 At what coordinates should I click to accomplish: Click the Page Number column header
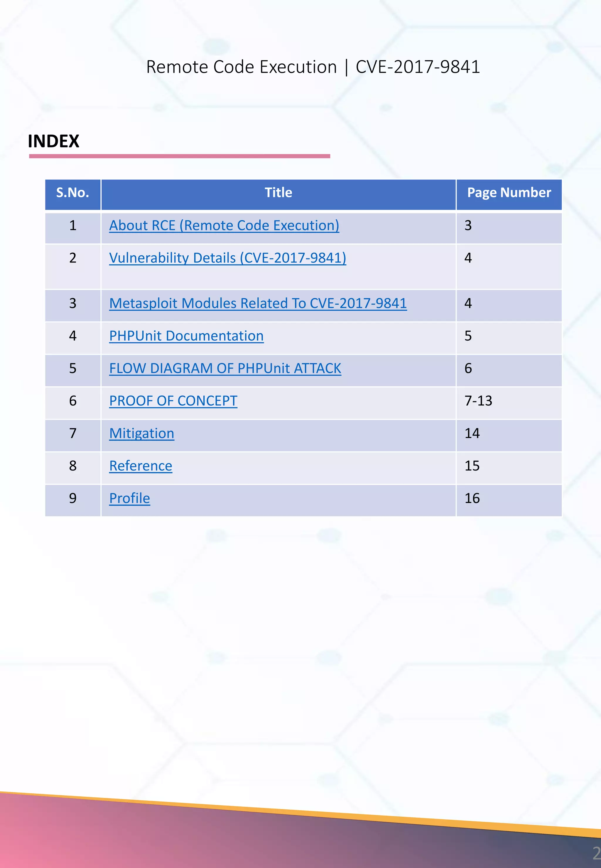coord(509,193)
